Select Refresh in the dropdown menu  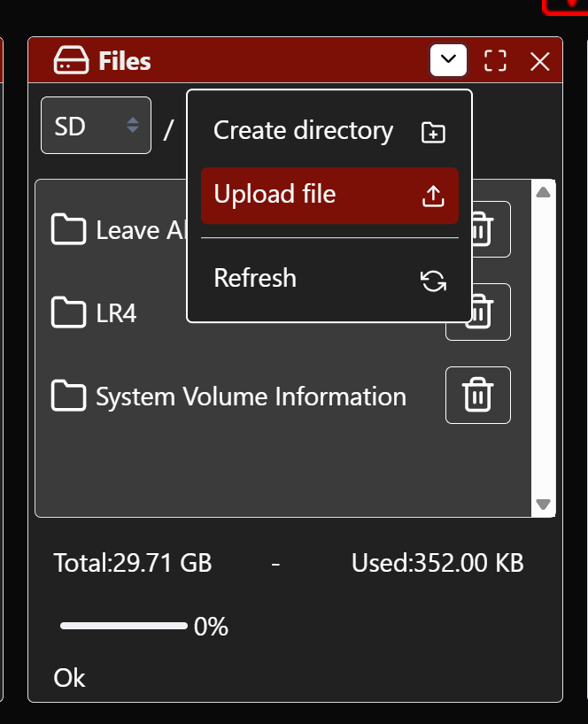[255, 279]
